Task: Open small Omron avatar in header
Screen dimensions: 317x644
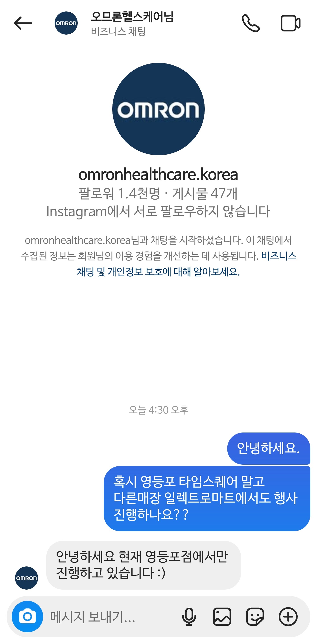Action: point(66,23)
